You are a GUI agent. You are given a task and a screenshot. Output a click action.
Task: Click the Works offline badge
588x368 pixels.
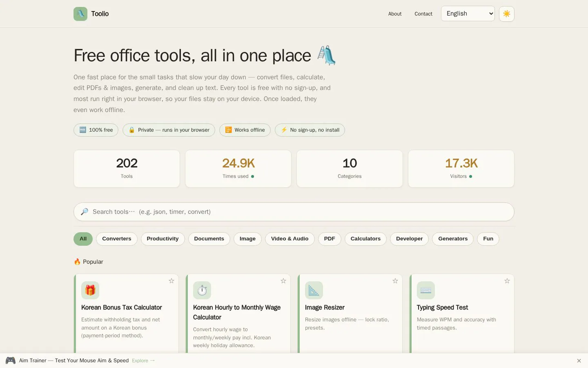coord(245,130)
